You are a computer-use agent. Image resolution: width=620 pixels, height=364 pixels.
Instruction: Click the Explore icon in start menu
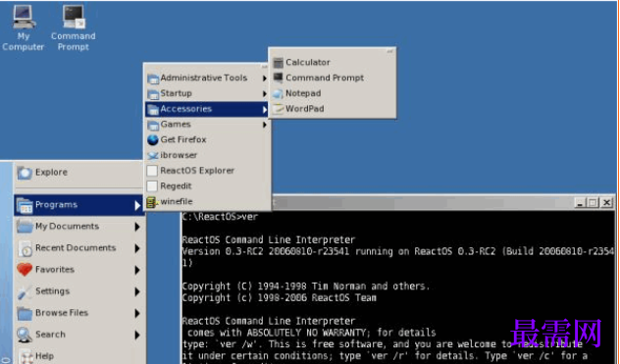tap(25, 173)
